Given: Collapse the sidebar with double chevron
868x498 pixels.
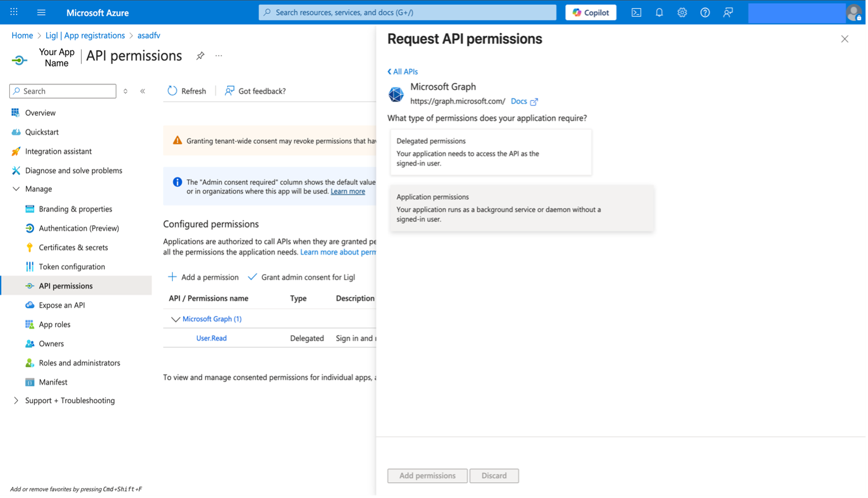Looking at the screenshot, I should click(x=143, y=92).
